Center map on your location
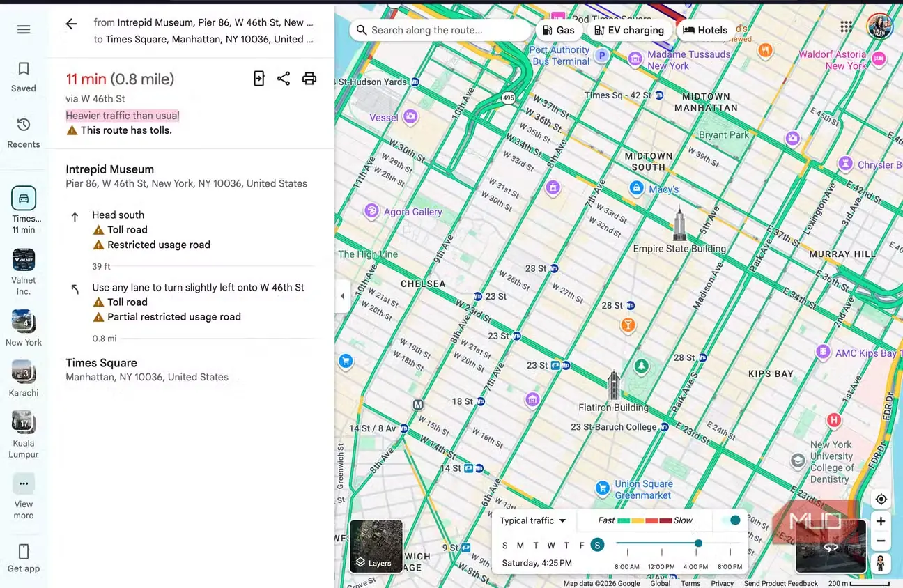Image resolution: width=903 pixels, height=588 pixels. pyautogui.click(x=881, y=500)
